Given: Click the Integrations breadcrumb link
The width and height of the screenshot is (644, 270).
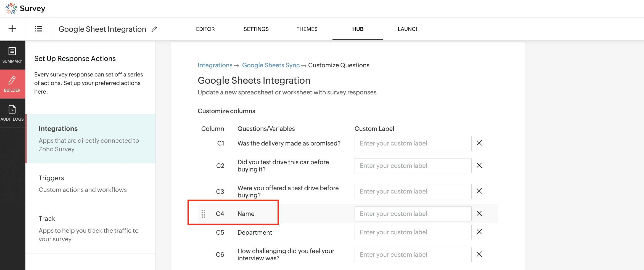Looking at the screenshot, I should click(x=215, y=65).
